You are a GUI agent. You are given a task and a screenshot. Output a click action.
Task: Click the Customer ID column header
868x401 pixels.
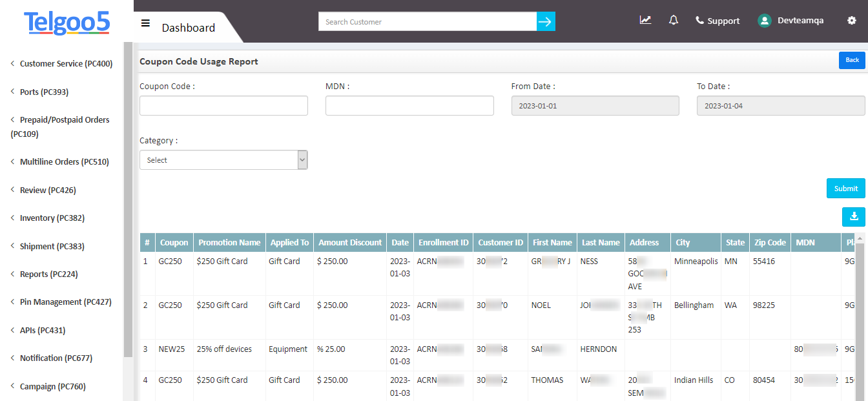tap(501, 243)
